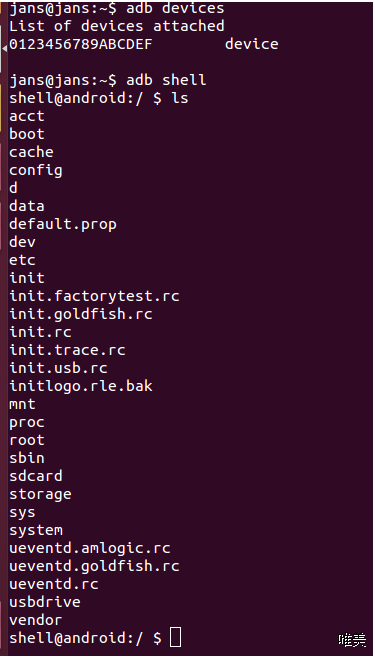Click the 'adb shell' command text

[166, 80]
